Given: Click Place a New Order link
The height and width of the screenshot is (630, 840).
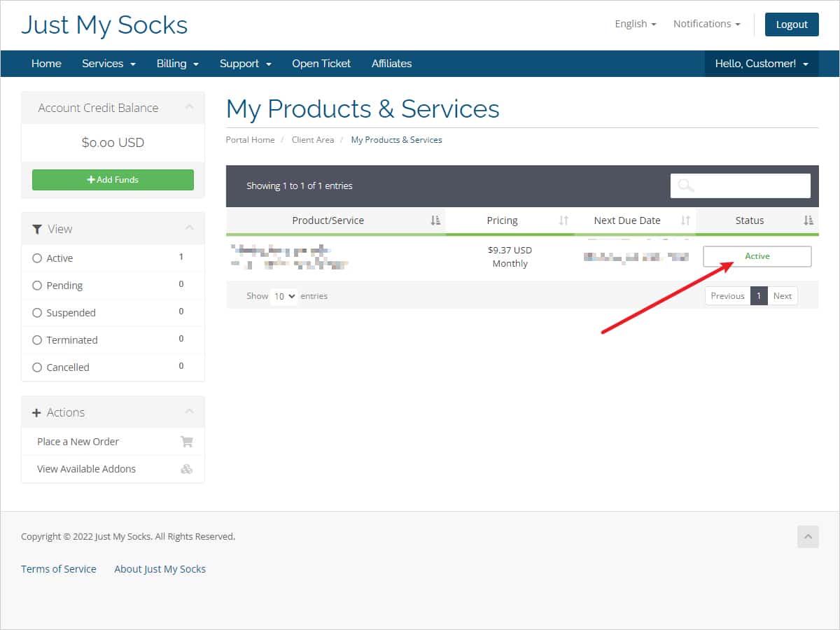Looking at the screenshot, I should (78, 442).
